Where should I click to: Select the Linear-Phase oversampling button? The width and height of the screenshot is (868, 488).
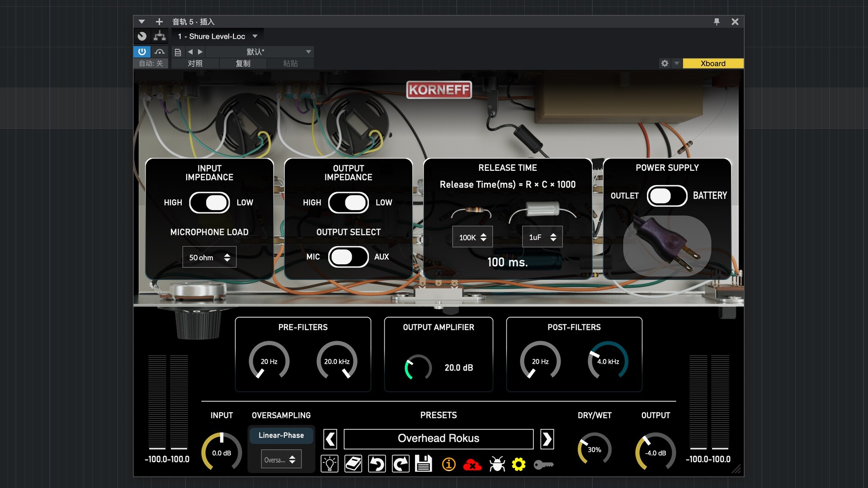tap(281, 435)
